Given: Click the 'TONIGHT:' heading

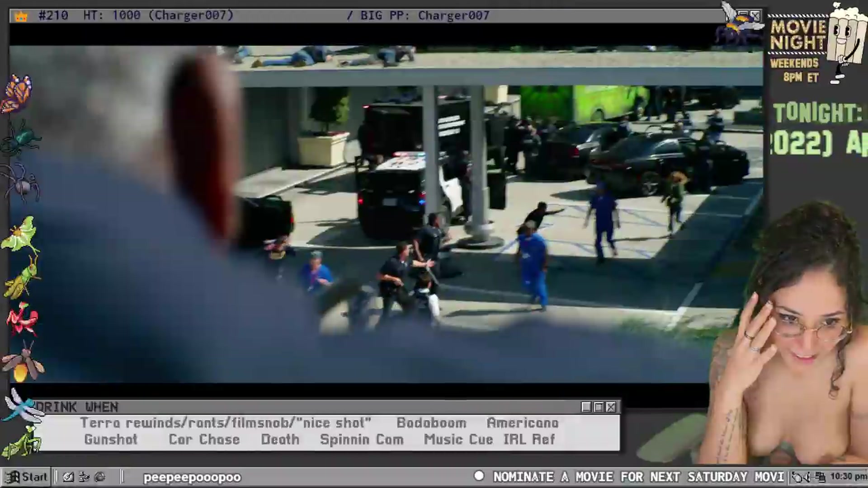Looking at the screenshot, I should (x=817, y=113).
